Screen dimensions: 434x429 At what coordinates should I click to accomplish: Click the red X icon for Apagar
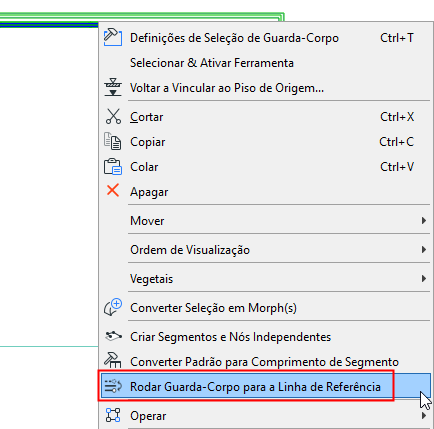(x=113, y=191)
